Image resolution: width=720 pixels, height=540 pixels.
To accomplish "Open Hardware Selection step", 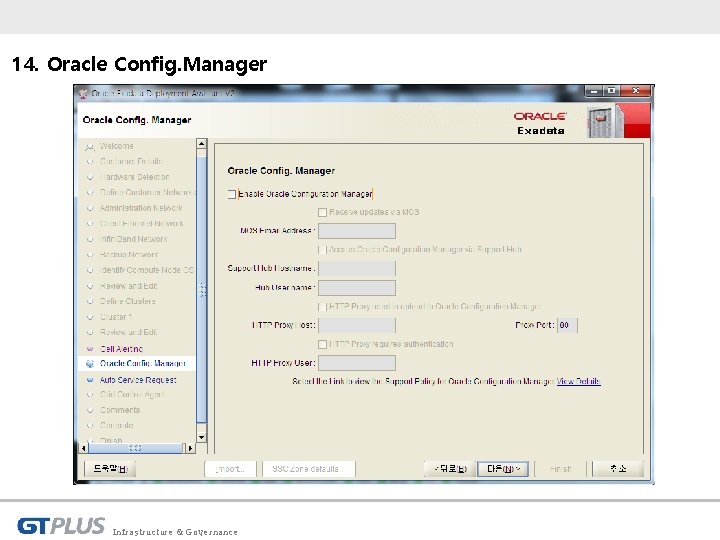I will pyautogui.click(x=135, y=177).
